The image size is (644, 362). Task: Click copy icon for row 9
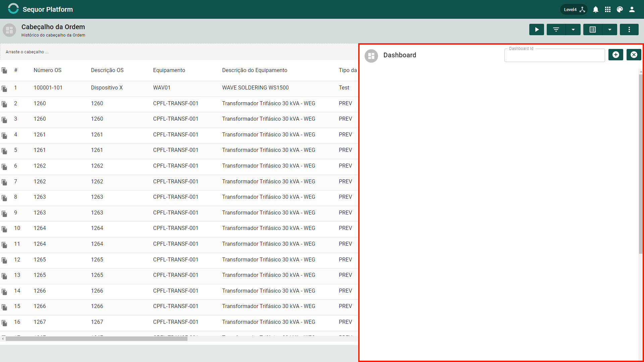pos(4,214)
